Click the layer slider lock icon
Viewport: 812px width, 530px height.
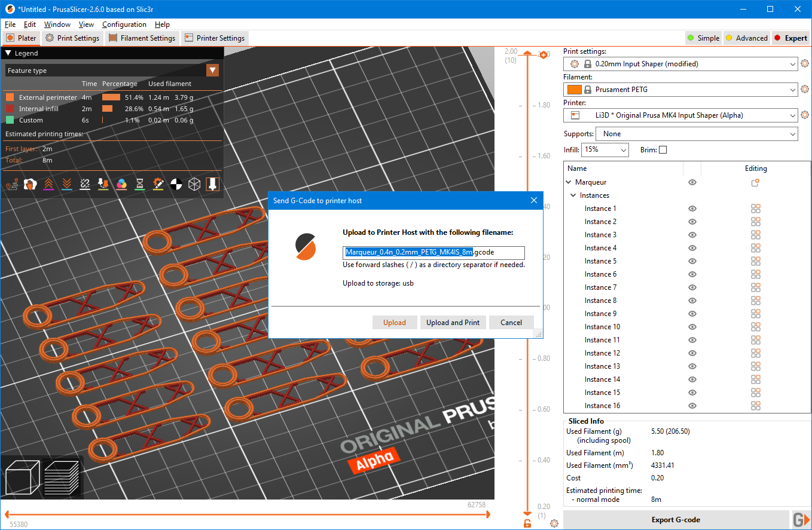(527, 523)
